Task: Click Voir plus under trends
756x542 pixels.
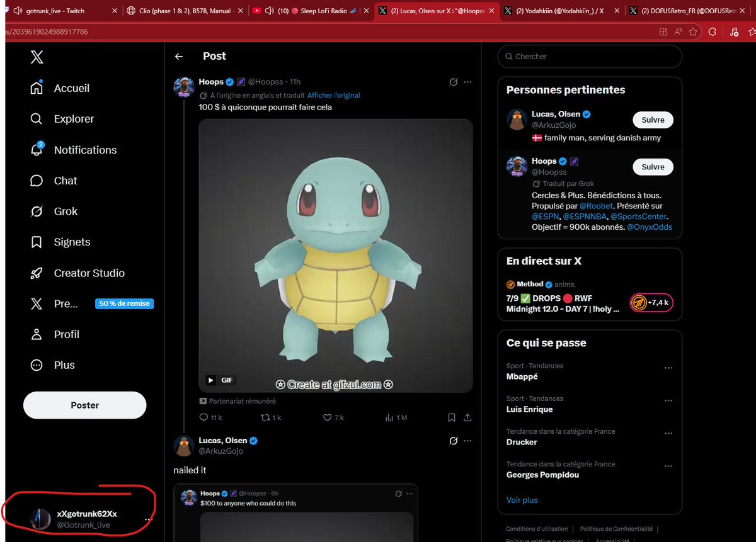Action: (522, 500)
